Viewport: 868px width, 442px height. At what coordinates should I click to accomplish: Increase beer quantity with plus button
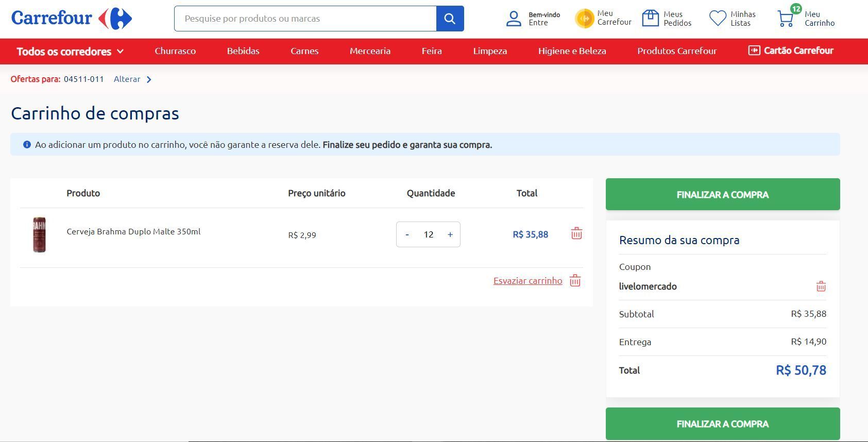tap(450, 234)
